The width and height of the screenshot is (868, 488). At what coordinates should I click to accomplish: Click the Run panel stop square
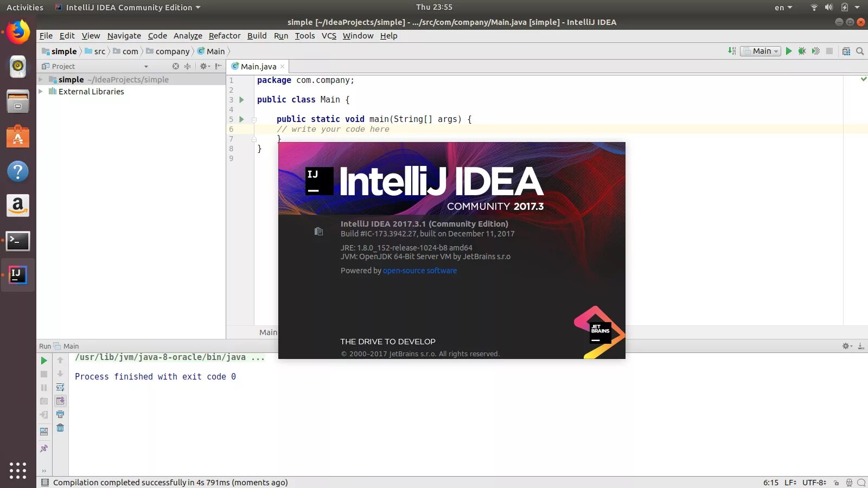44,374
